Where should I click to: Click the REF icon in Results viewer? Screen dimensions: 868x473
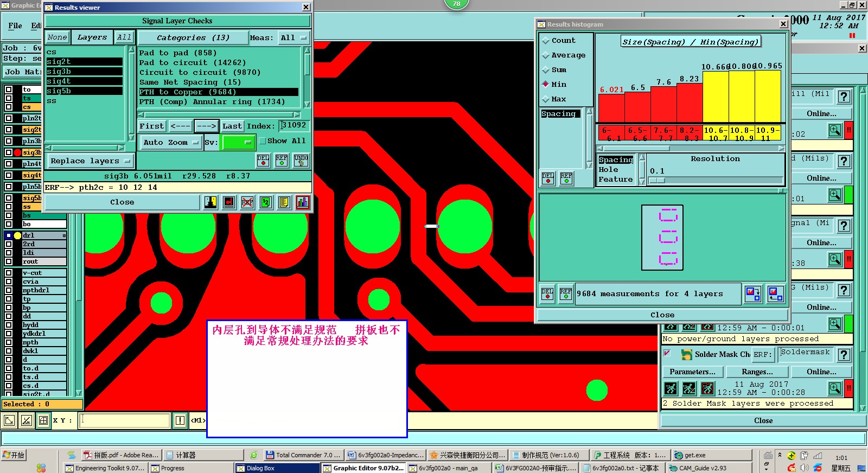282,160
